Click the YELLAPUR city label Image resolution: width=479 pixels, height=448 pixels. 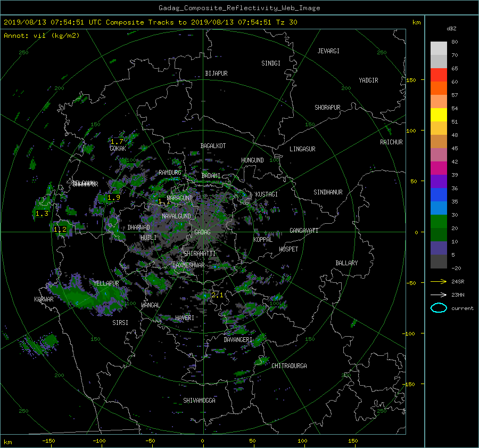[106, 283]
